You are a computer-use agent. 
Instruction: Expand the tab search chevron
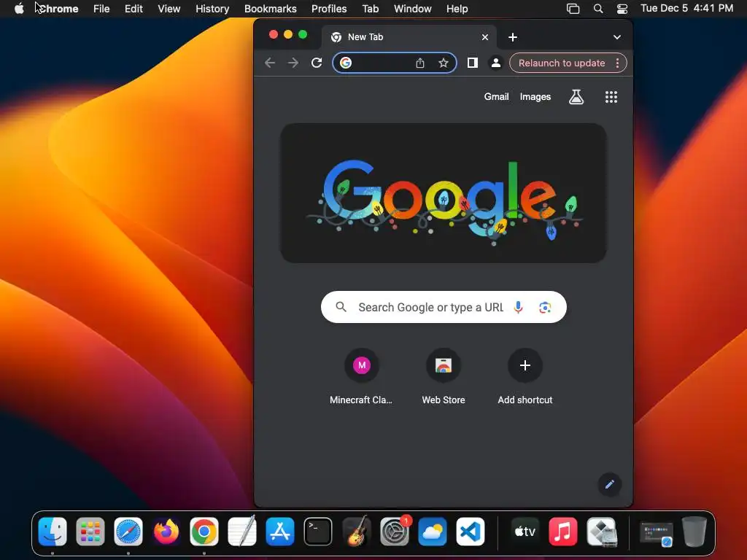617,37
